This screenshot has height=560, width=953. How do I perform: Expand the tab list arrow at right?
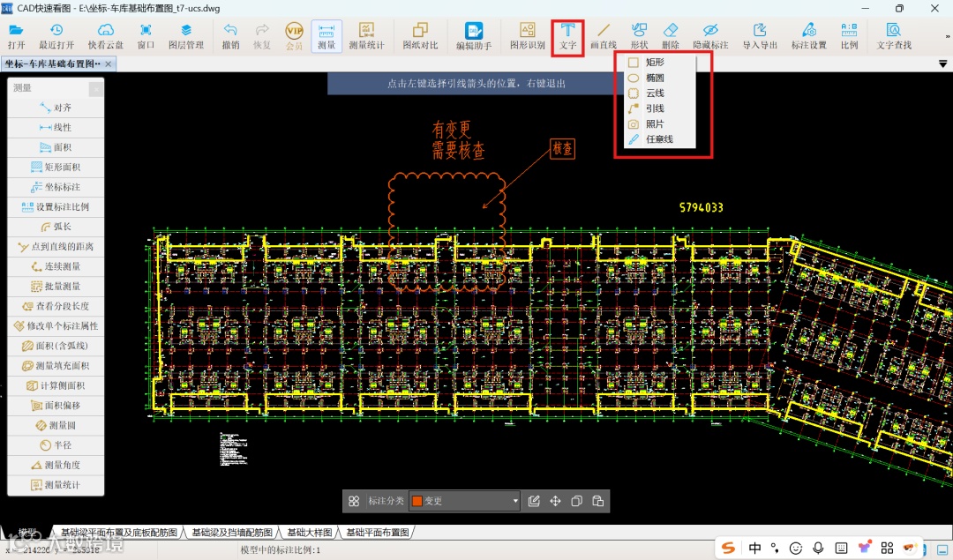tap(942, 63)
